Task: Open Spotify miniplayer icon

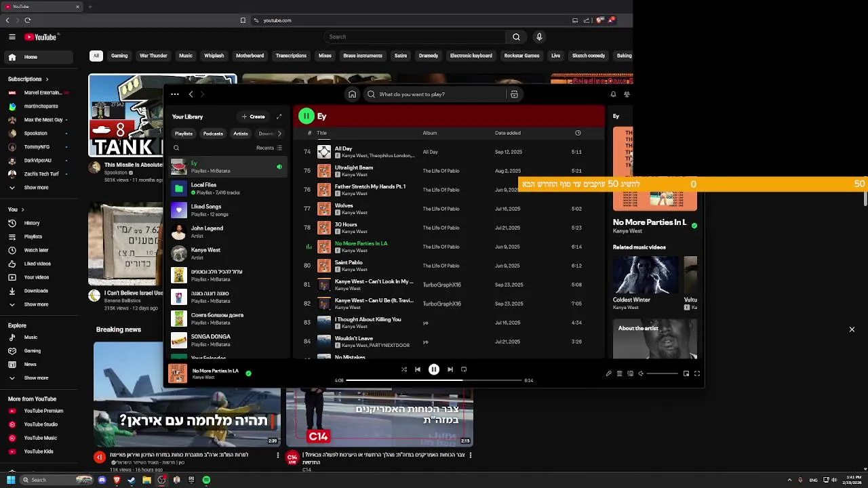Action: (686, 373)
